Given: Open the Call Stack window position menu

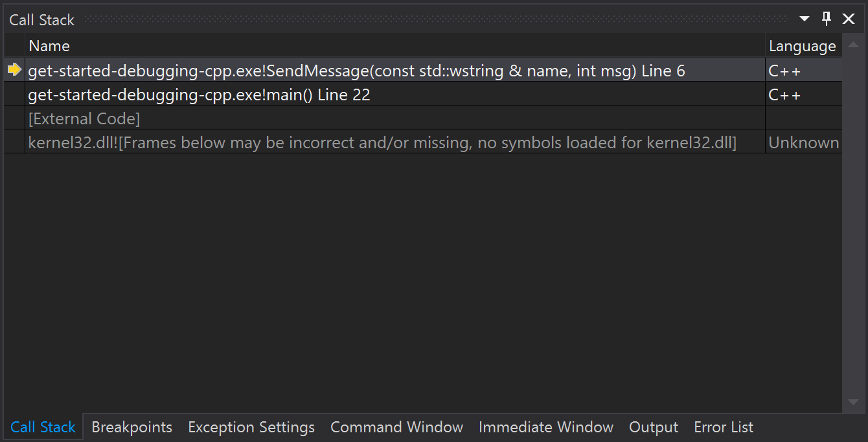Looking at the screenshot, I should click(803, 19).
